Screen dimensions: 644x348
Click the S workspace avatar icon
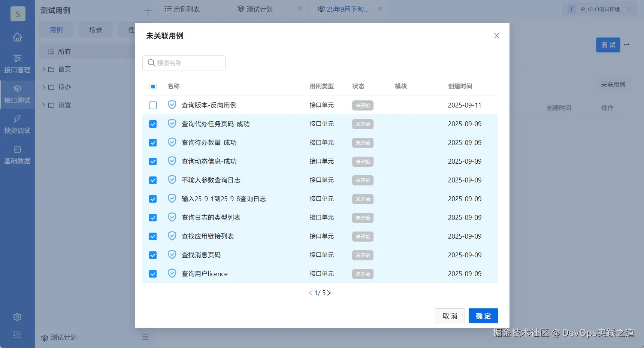point(18,14)
